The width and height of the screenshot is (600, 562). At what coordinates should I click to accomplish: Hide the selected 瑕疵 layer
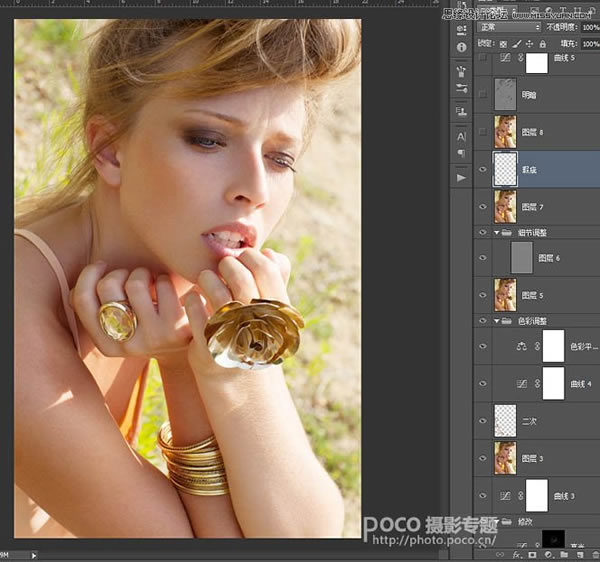[483, 169]
